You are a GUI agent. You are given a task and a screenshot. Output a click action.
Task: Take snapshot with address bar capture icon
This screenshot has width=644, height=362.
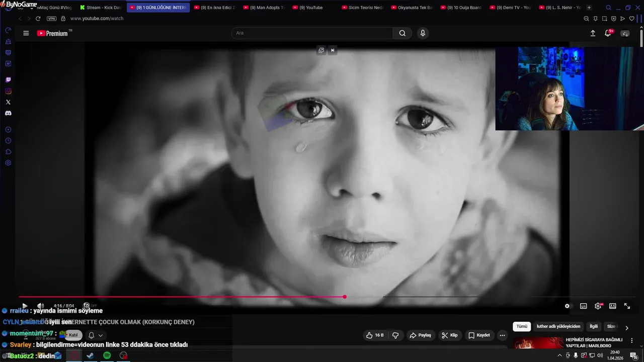click(604, 19)
